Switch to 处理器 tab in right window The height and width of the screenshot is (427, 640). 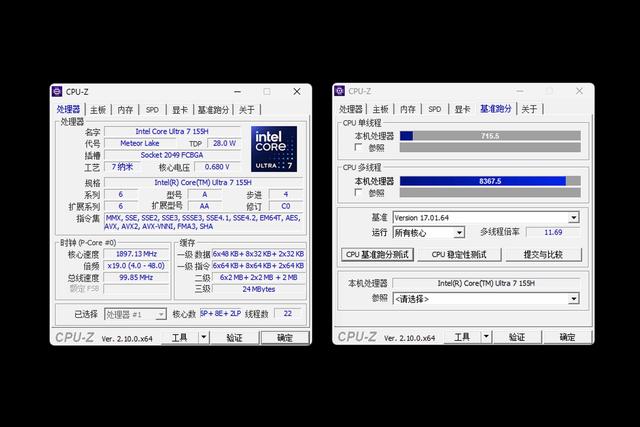tap(351, 109)
